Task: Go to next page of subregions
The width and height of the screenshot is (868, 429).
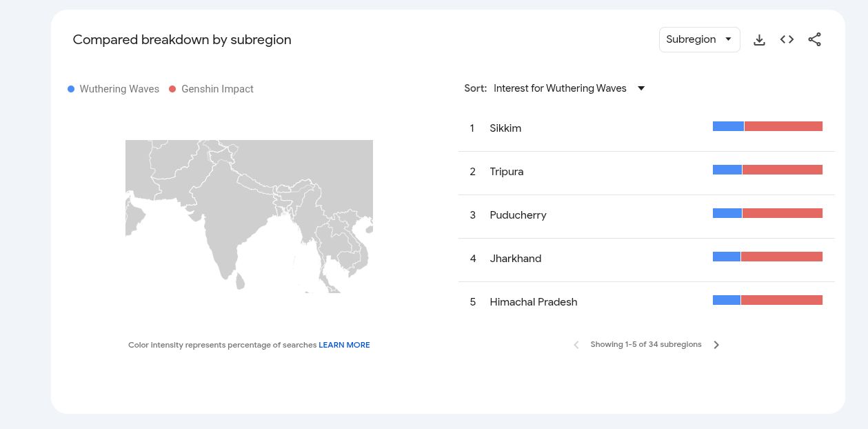Action: [x=716, y=345]
